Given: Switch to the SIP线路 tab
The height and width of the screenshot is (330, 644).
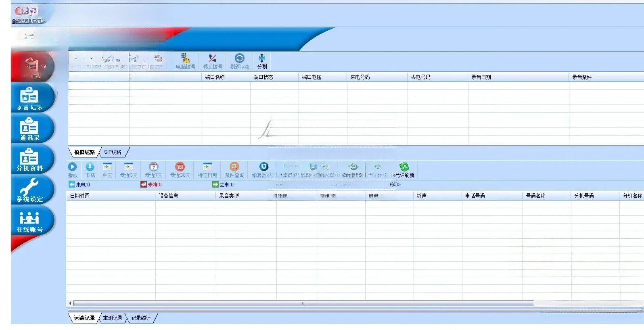Looking at the screenshot, I should tap(113, 152).
